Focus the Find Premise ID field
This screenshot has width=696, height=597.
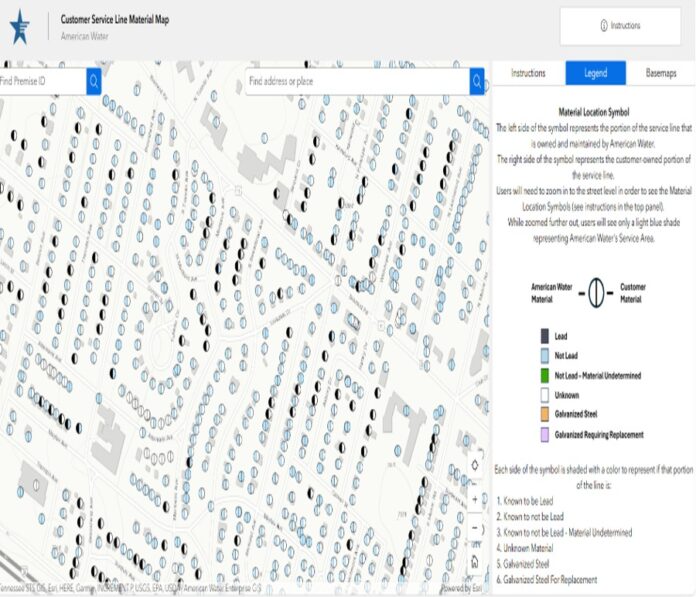(43, 81)
